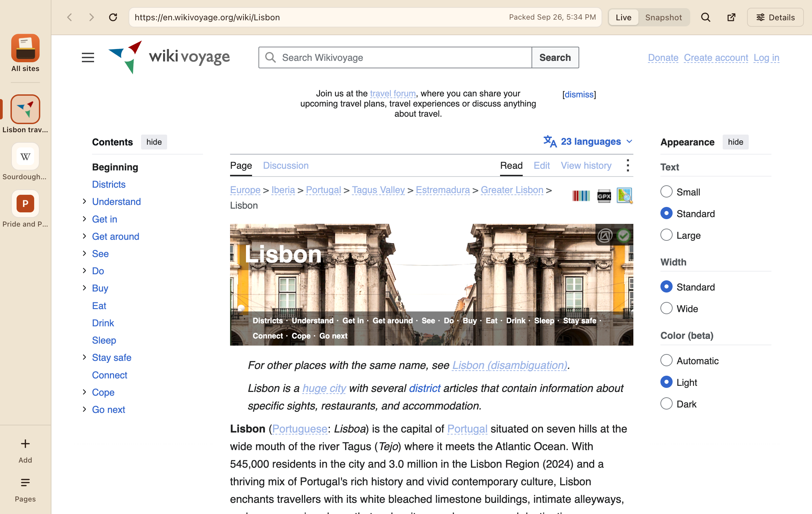Viewport: 812px width, 514px height.
Task: Open the Donate link
Action: click(663, 58)
